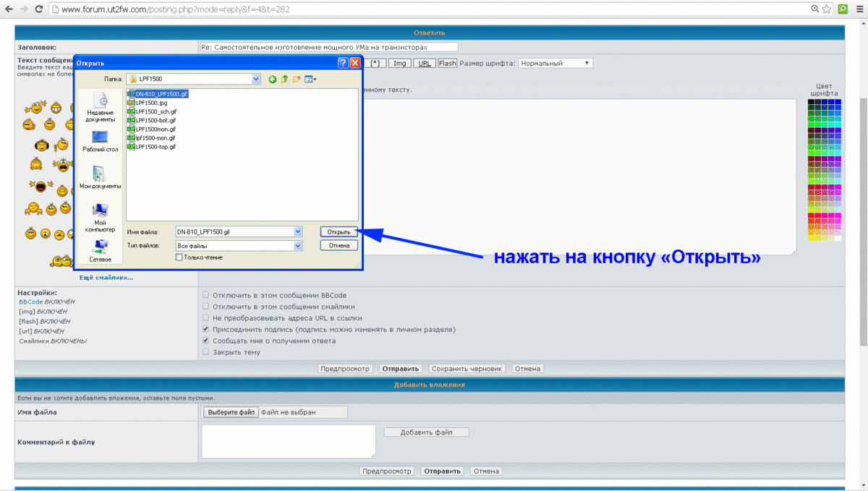Click the Выберите файл choose-file button
868x491 pixels.
[x=231, y=412]
